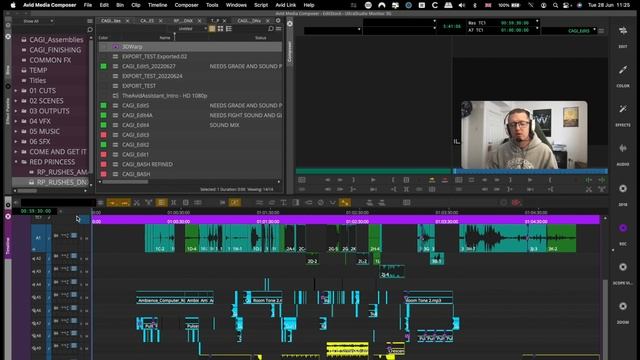Toggle the A8 track selector

coord(37,336)
